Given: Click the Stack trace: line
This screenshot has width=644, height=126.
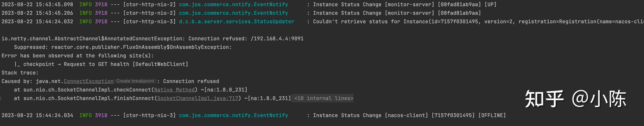Looking at the screenshot, I should pos(20,73).
